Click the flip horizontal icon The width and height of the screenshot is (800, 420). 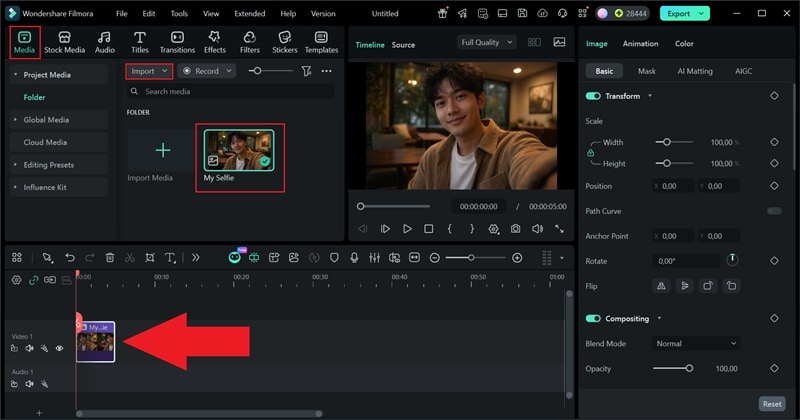[x=661, y=285]
